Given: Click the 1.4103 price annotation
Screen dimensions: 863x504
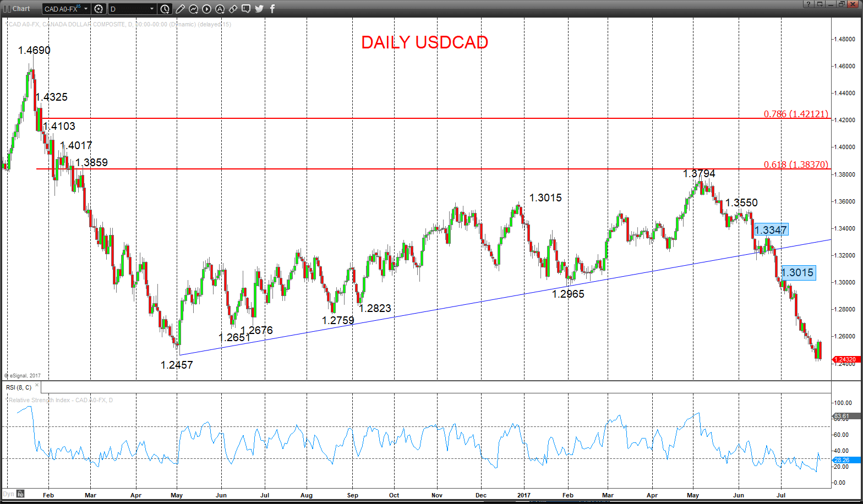Looking at the screenshot, I should [59, 127].
